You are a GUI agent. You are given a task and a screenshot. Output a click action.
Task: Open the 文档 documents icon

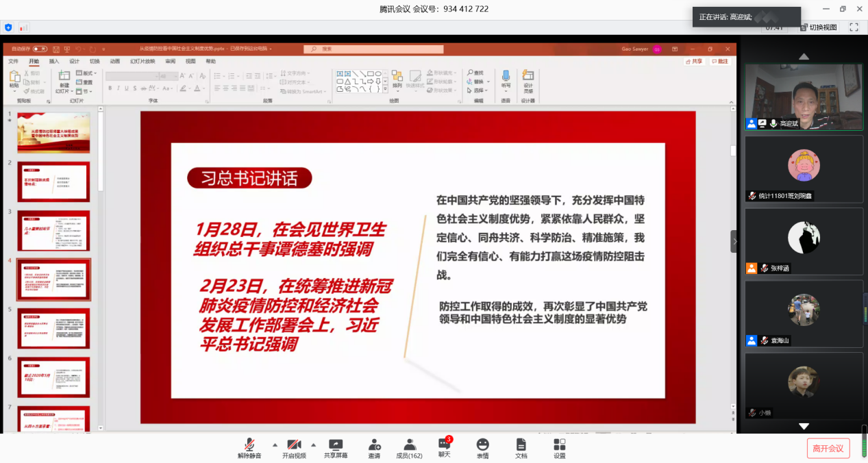pyautogui.click(x=521, y=445)
